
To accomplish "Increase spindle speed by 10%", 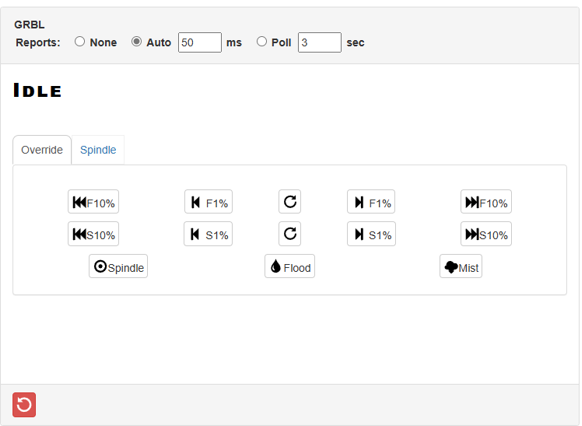I will [486, 234].
